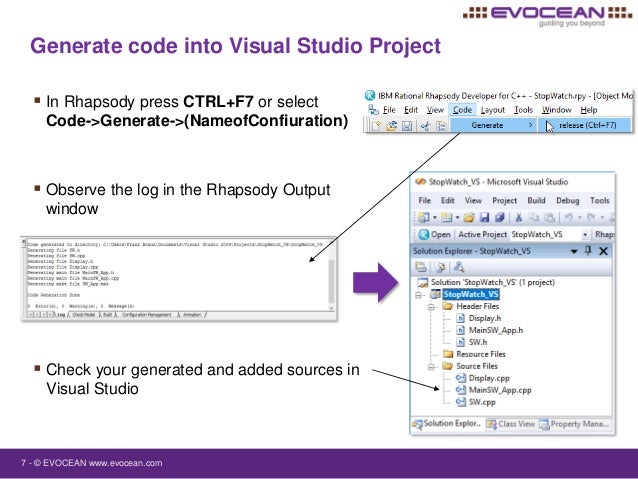Click Rhapsody Copy toolbar icon
The image size is (638, 479).
tap(441, 126)
